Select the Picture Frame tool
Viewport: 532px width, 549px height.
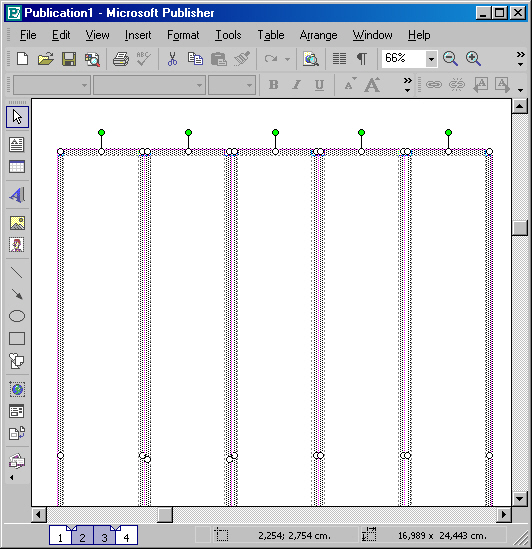(x=16, y=223)
